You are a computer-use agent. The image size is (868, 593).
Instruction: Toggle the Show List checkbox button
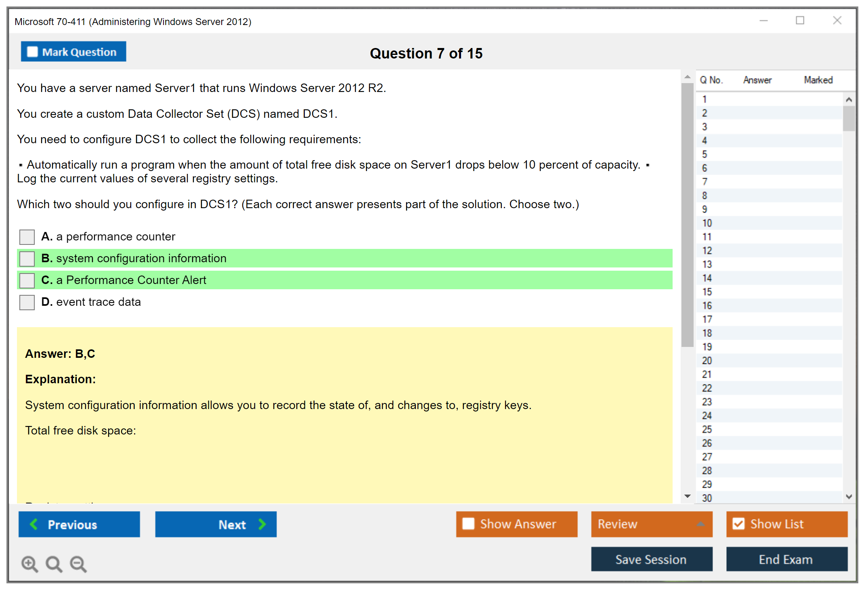click(738, 524)
